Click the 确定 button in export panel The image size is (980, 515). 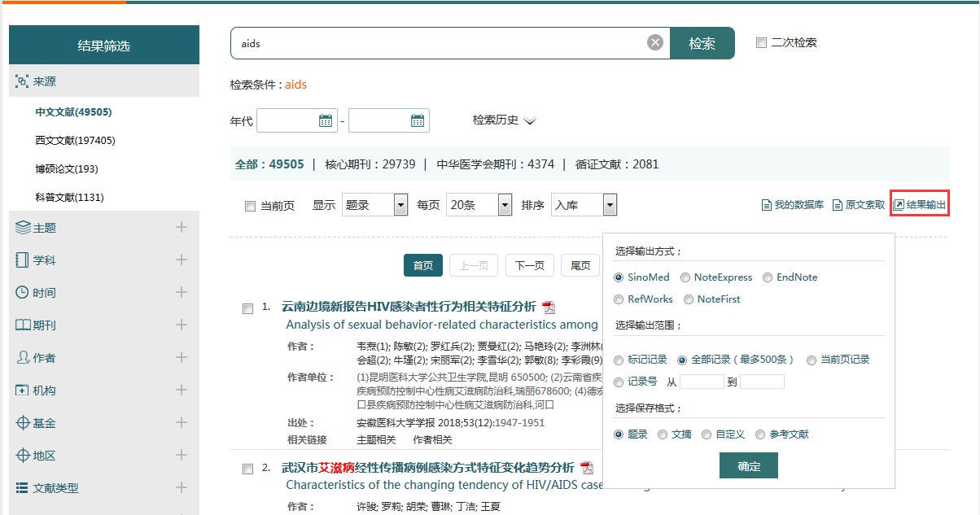[748, 466]
